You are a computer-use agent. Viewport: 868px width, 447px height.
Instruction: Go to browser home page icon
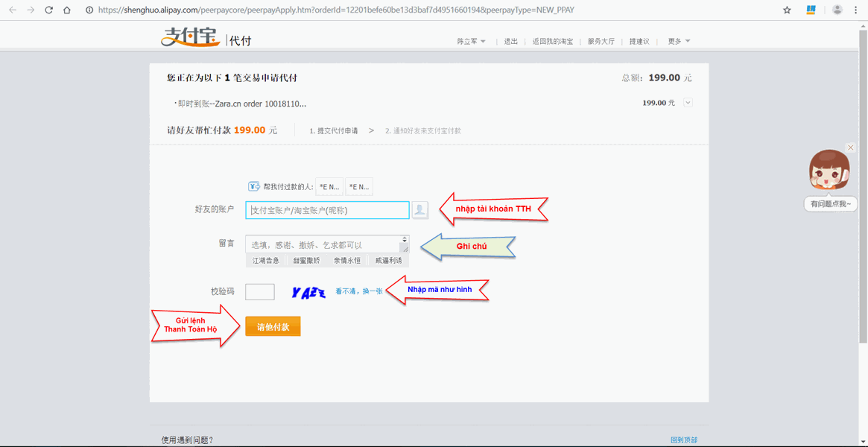[67, 10]
